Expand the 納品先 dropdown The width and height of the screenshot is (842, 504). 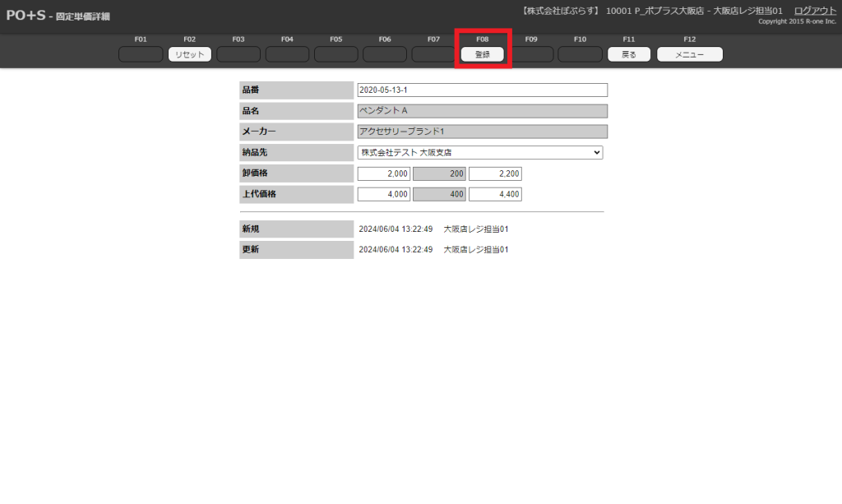pyautogui.click(x=480, y=152)
